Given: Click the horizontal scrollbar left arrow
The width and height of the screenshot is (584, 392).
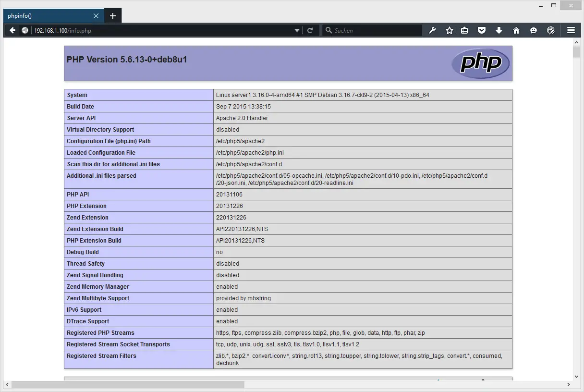Looking at the screenshot, I should [x=7, y=385].
